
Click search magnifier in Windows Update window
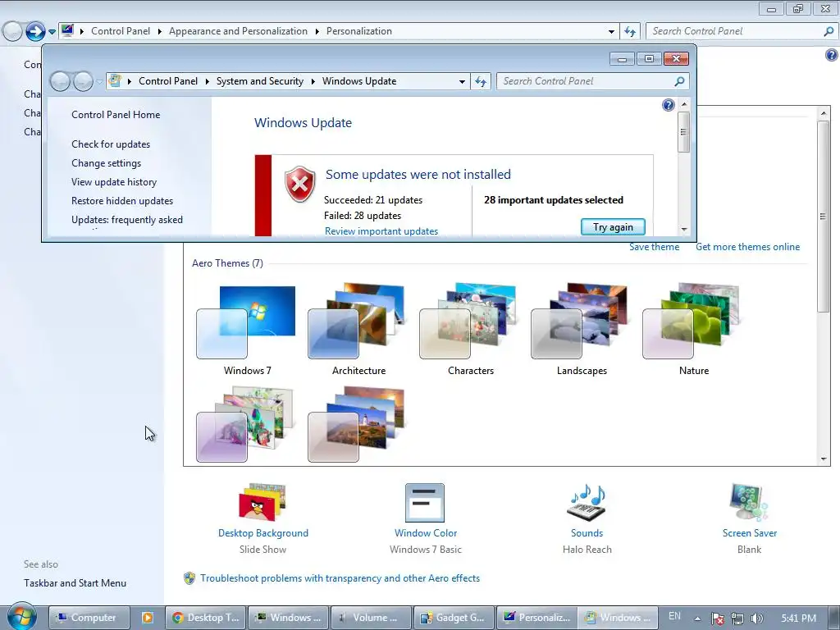679,81
